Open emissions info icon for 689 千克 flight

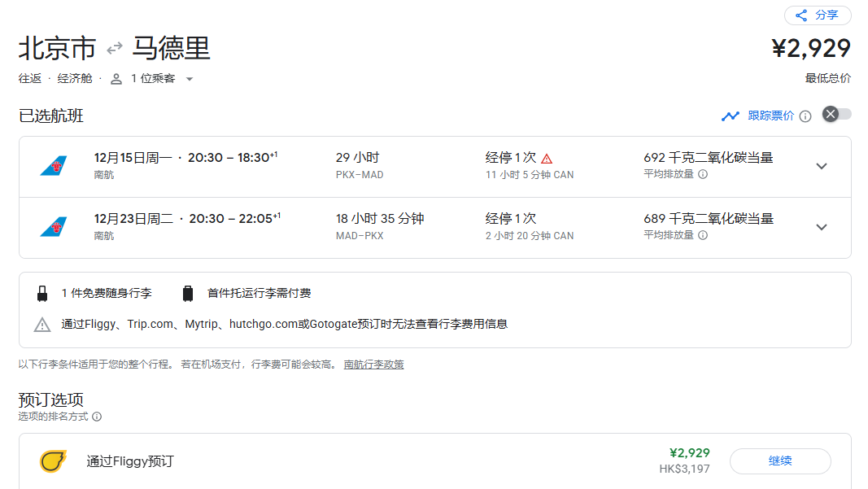point(703,235)
